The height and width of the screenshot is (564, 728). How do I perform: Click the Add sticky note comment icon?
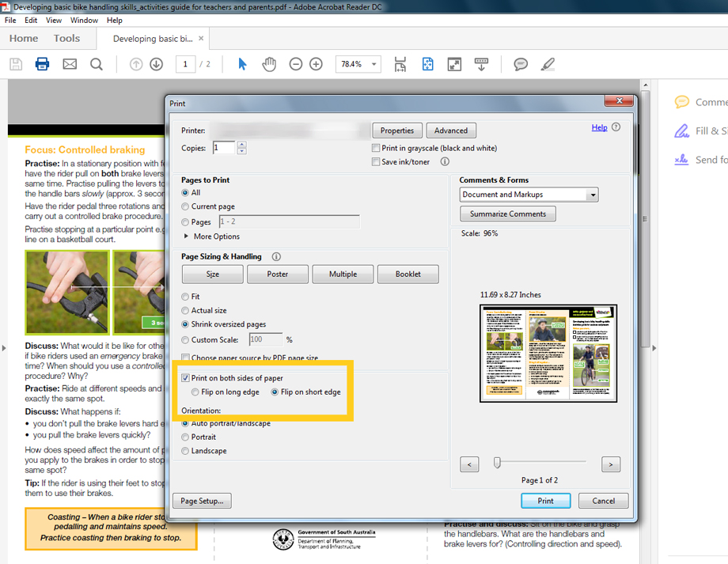pos(521,64)
